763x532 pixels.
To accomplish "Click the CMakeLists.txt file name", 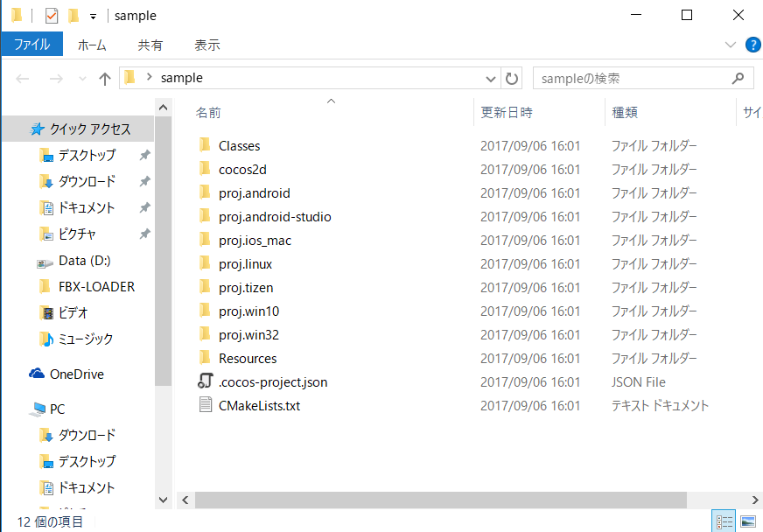I will tap(259, 406).
